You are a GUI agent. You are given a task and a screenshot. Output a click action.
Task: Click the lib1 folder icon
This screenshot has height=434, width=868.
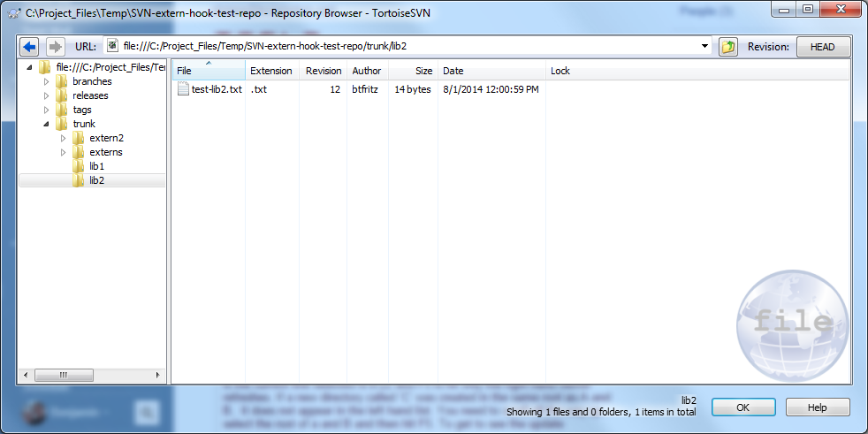click(79, 166)
